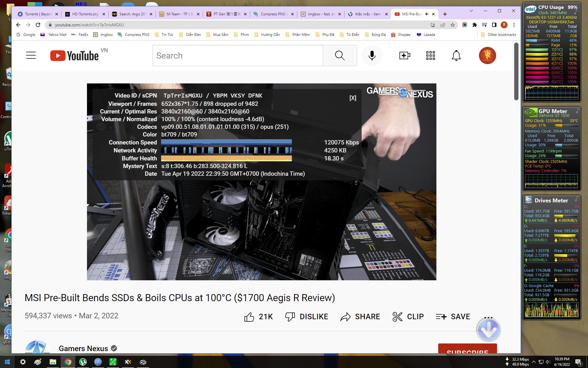Open the YouTube account avatar menu
This screenshot has width=588, height=368.
click(487, 56)
